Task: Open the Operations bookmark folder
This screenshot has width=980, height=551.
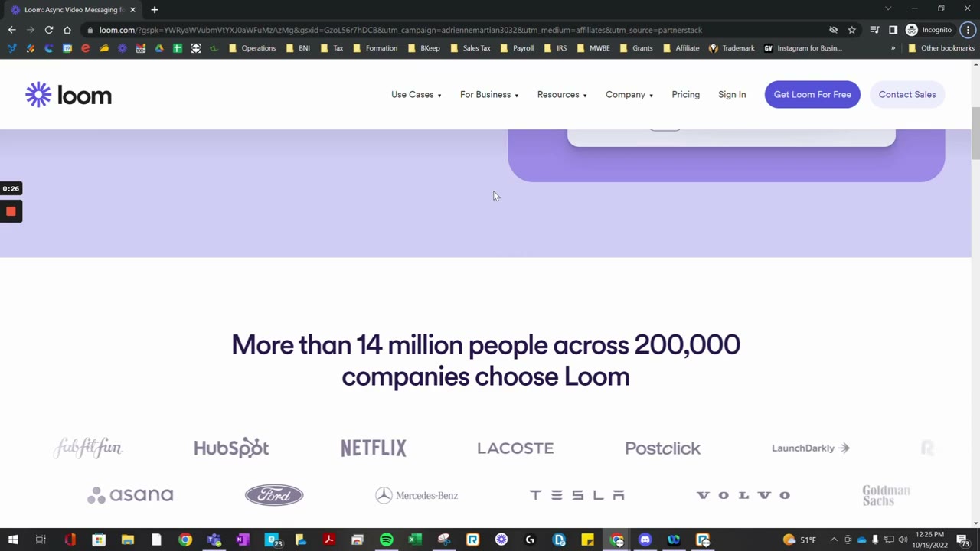Action: pos(252,48)
